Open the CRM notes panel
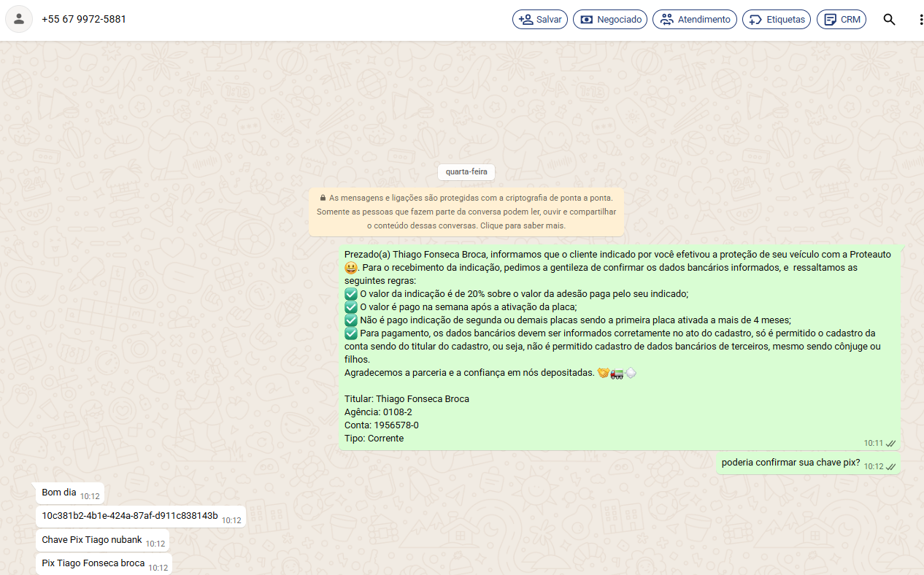The width and height of the screenshot is (924, 575). [841, 20]
